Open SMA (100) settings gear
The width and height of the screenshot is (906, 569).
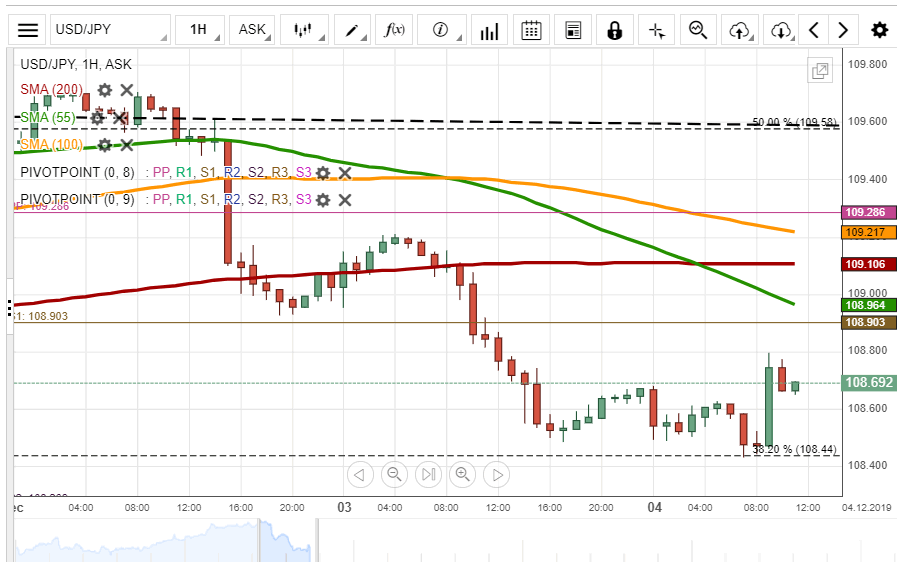click(x=105, y=145)
